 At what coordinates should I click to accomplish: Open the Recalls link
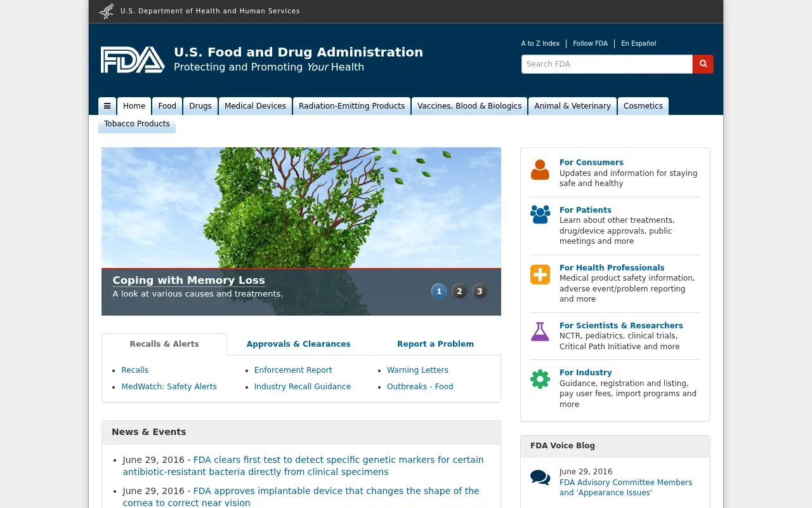pos(135,370)
